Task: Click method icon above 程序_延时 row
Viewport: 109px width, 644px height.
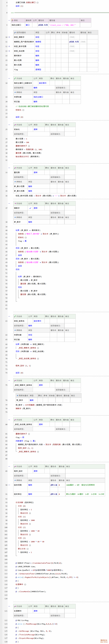Action: pyautogui.click(x=15, y=466)
